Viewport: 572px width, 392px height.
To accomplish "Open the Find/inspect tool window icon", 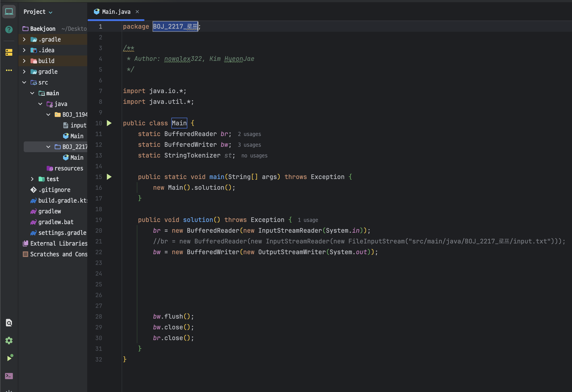I will click(9, 323).
